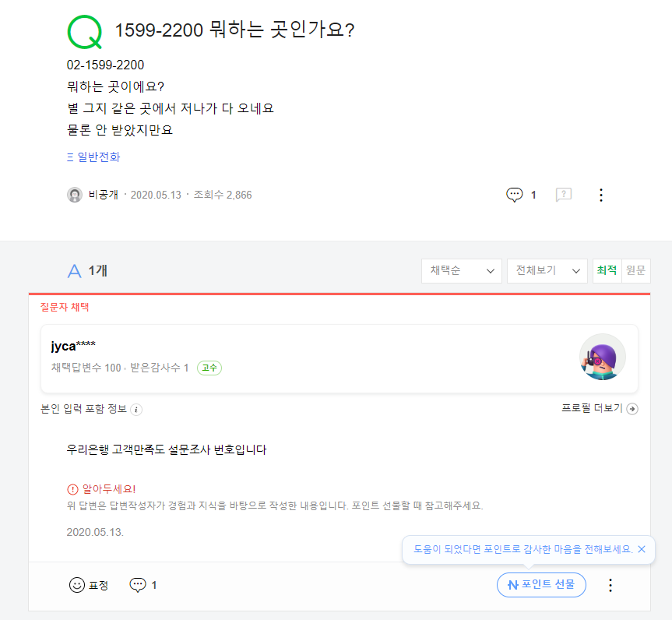Open the three-dot menu on the answer
Viewport: 672px width, 620px height.
pos(610,585)
